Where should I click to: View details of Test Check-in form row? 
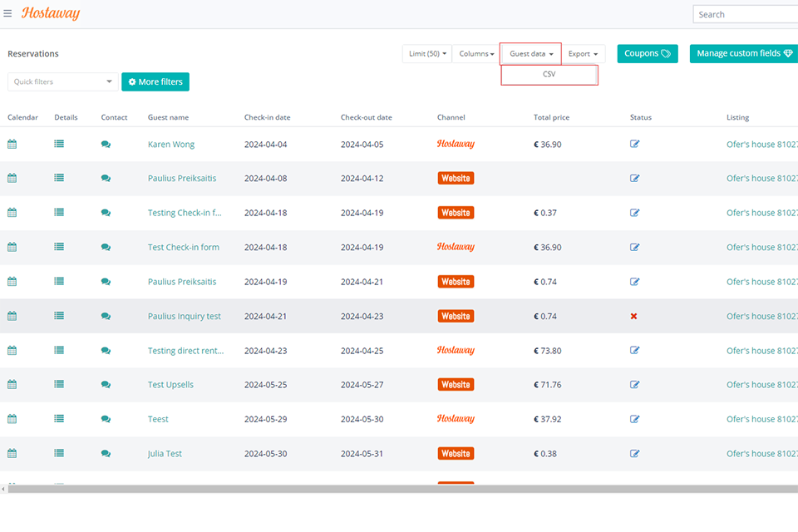[59, 247]
